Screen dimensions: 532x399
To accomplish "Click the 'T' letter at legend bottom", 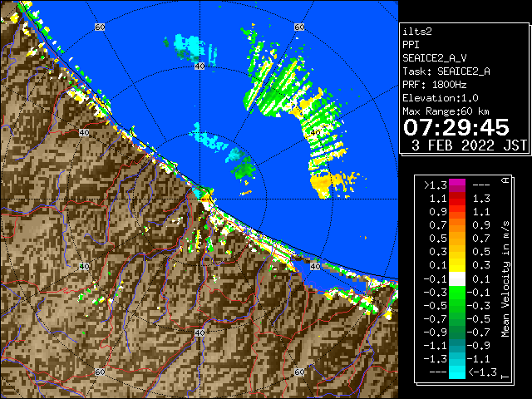I will [505, 377].
